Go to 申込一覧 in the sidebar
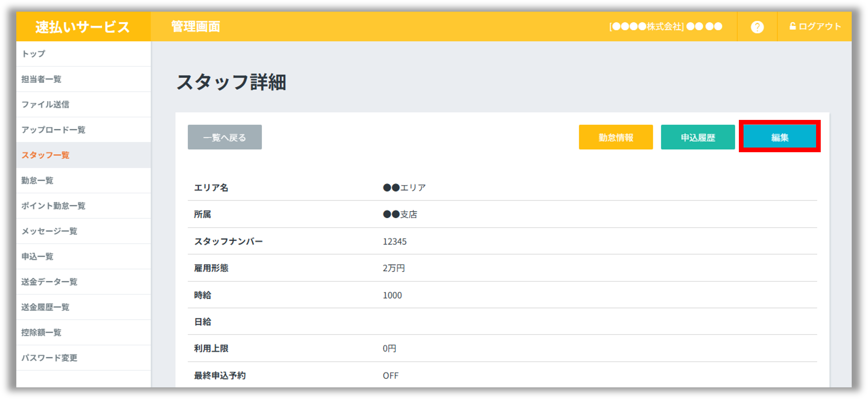Viewport: 868px width, 399px height. [x=37, y=256]
